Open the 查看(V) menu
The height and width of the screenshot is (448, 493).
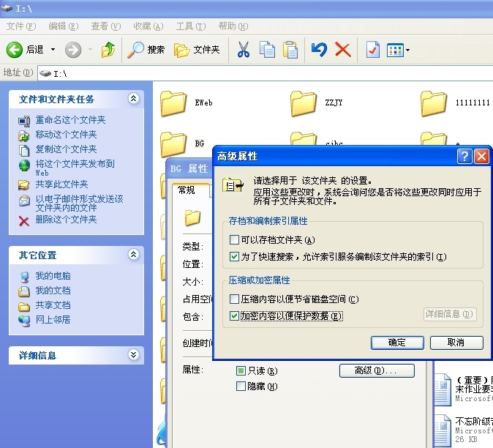click(x=105, y=26)
